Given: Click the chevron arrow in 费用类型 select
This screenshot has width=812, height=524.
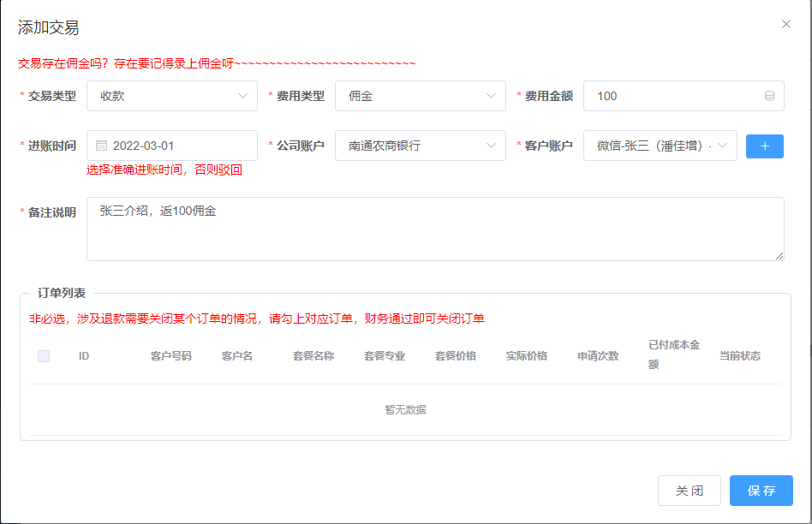Looking at the screenshot, I should (x=491, y=96).
